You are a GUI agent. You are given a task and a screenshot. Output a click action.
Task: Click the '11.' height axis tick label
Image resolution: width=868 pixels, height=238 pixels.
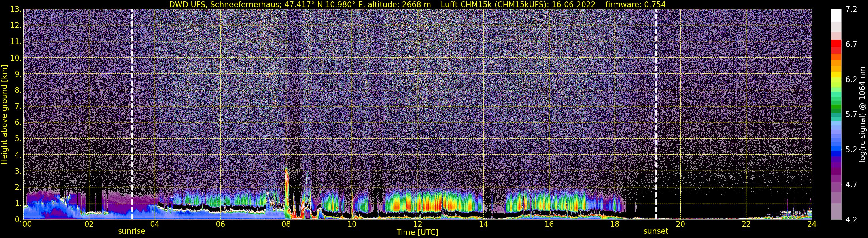coord(16,42)
